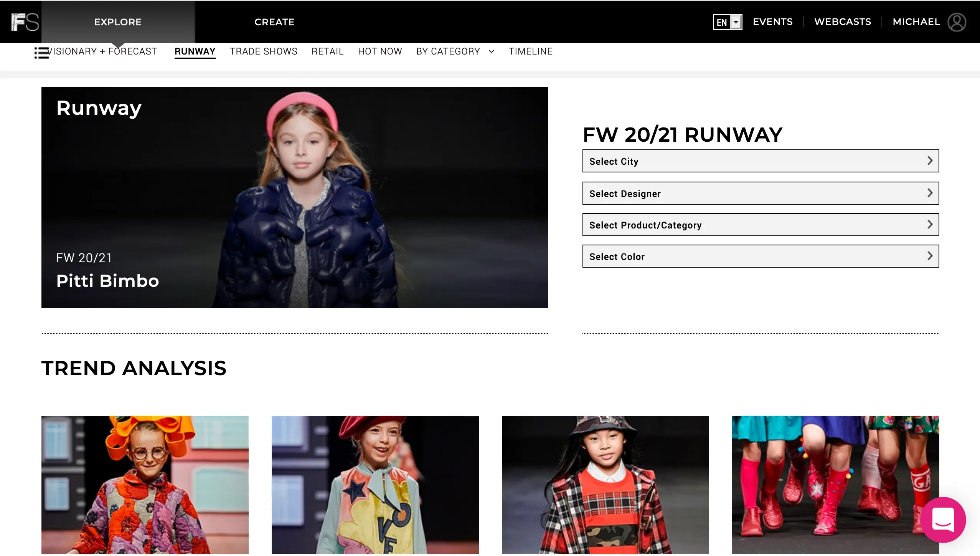This screenshot has width=980, height=556.
Task: Select the Runway menu item
Action: click(195, 51)
